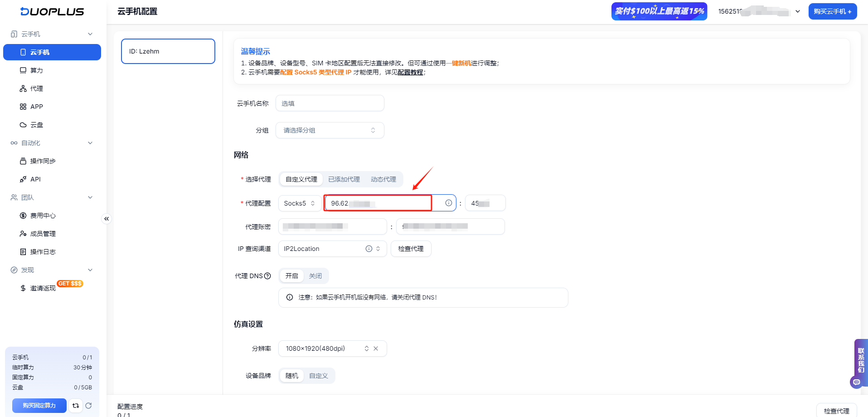Select 随机 for device brand
Screen dimensions: 868x417
tap(292, 376)
